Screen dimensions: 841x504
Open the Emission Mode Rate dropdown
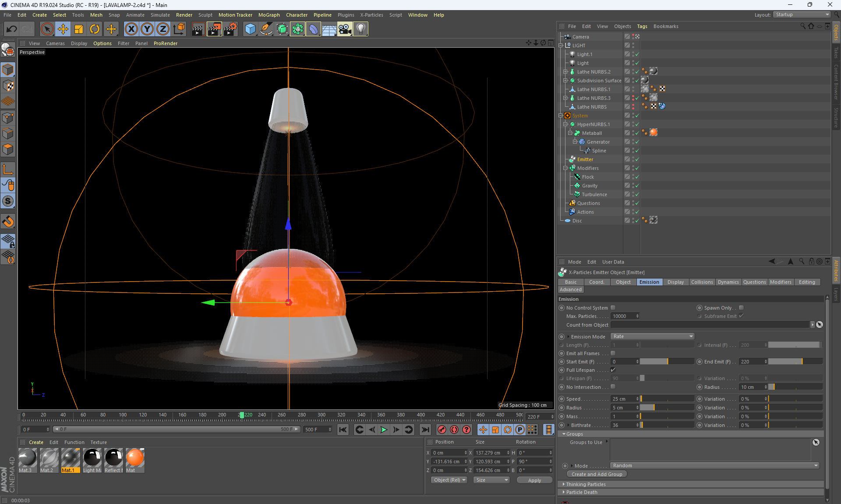[x=652, y=336]
